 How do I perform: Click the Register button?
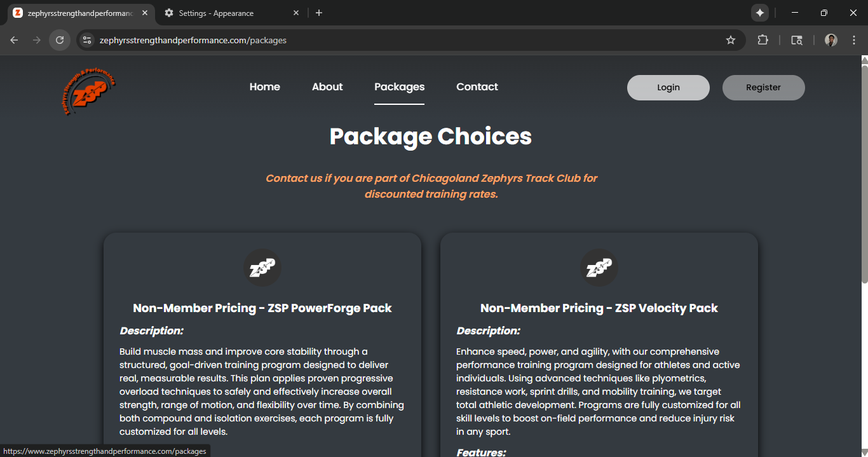pyautogui.click(x=763, y=87)
